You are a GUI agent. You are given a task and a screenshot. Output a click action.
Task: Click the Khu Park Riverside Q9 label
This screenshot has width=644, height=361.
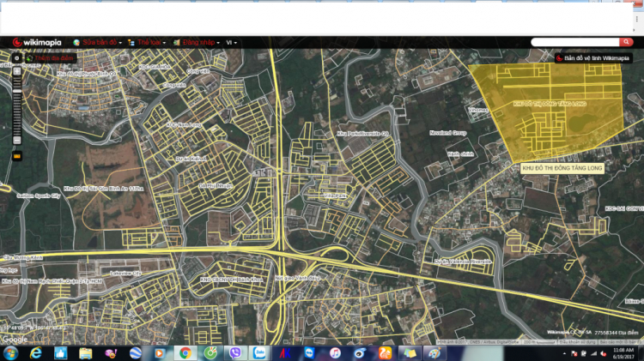pyautogui.click(x=362, y=134)
